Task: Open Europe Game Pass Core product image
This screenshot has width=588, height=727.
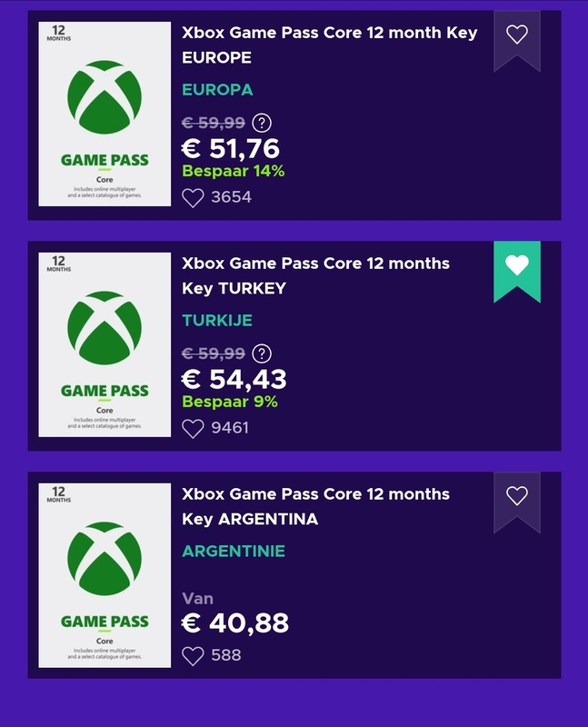Action: pos(105,115)
